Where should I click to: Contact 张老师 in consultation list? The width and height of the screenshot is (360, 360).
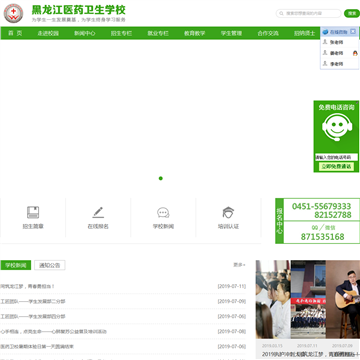point(336,42)
